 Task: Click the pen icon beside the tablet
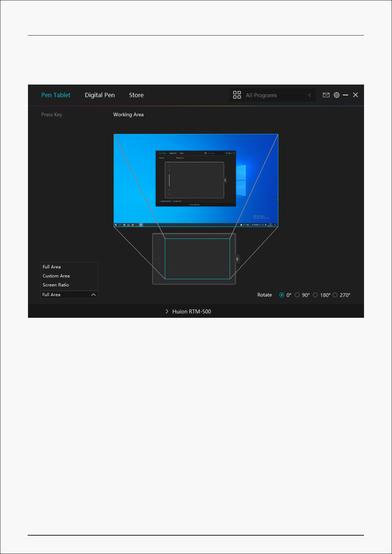tap(238, 259)
